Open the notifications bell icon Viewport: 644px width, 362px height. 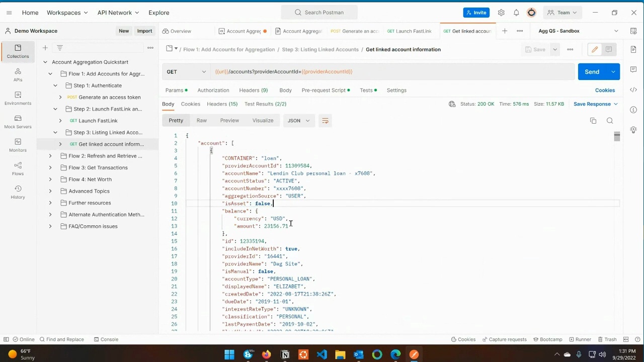[516, 13]
